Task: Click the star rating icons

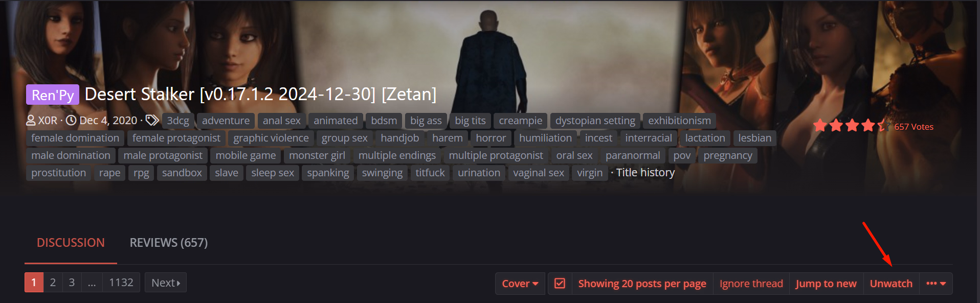Action: 851,126
